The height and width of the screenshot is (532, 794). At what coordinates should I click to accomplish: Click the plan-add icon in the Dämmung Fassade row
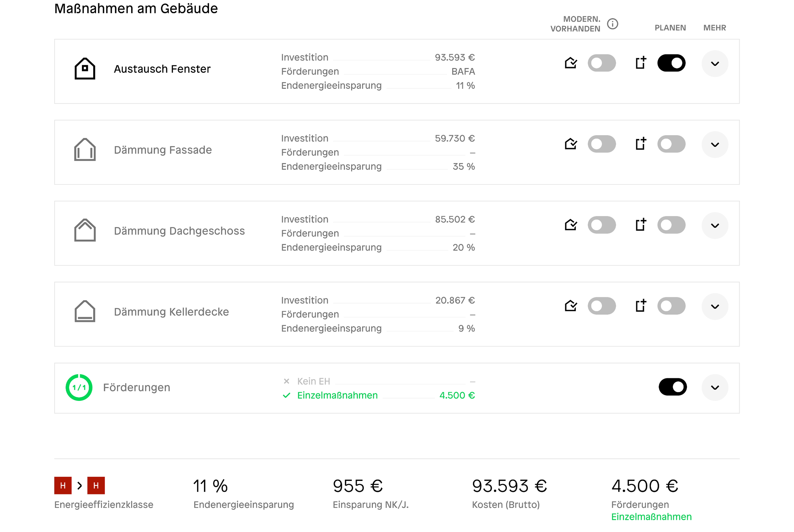[641, 144]
